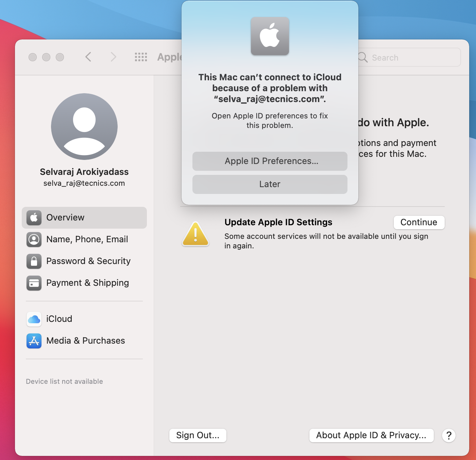Select iCloud in the sidebar
Screen dimensions: 476x460
pos(84,319)
